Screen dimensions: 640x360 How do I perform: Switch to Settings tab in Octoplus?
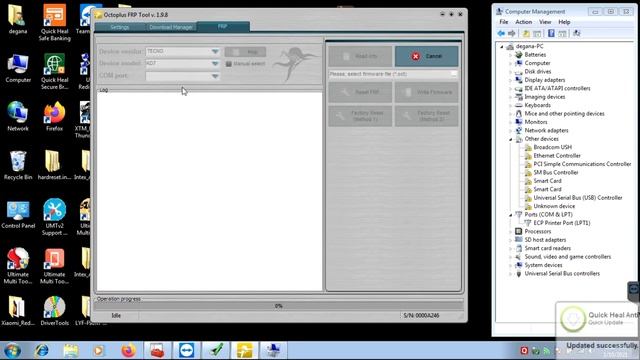[120, 27]
